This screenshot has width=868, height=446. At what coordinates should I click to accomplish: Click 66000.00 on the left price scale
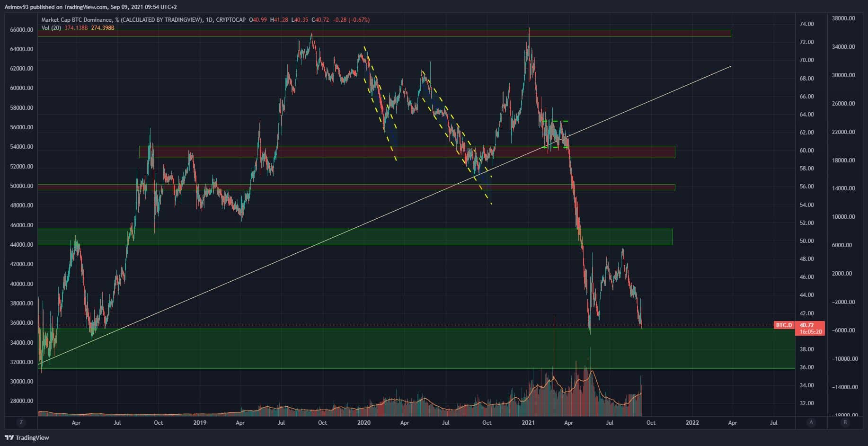(x=22, y=30)
